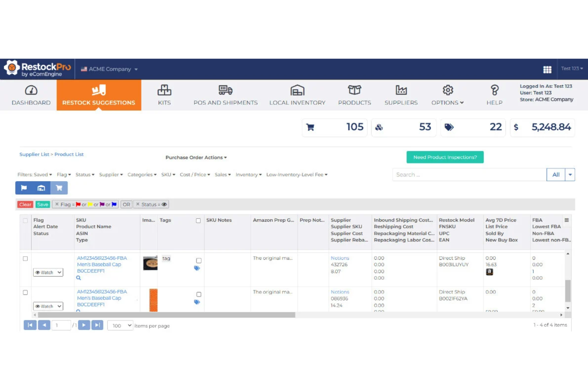Click the apps grid icon near Test 123

click(x=547, y=69)
